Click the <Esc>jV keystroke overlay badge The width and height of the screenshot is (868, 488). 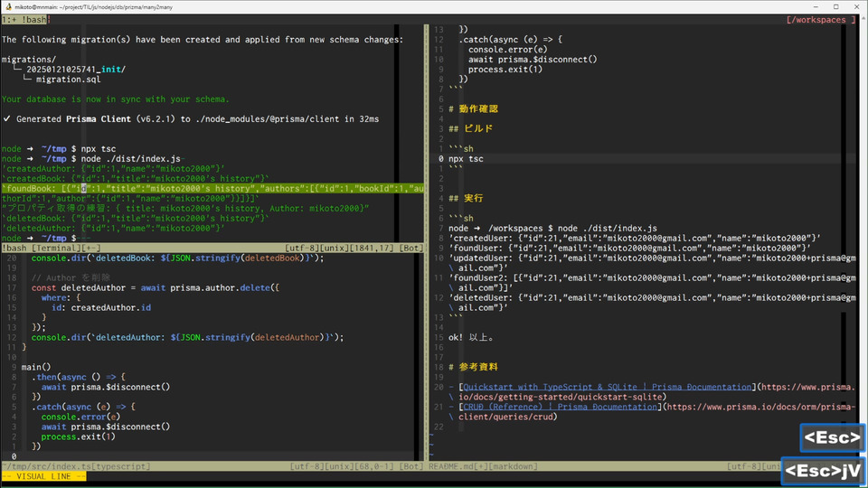click(823, 470)
